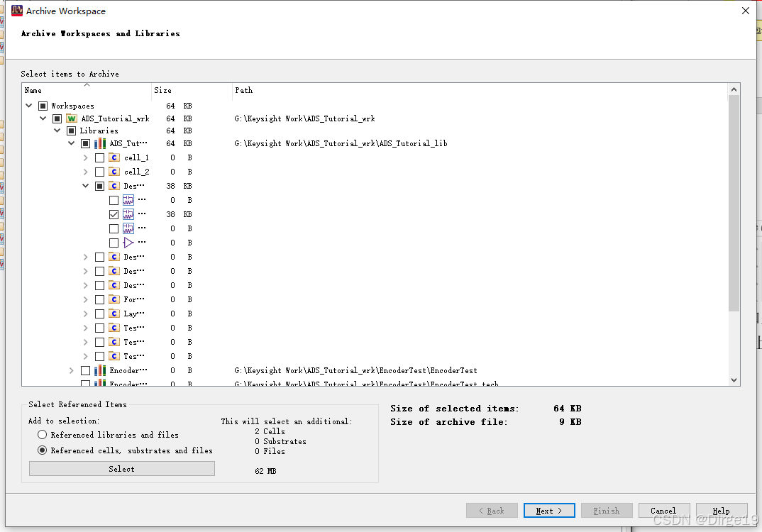762x532 pixels.
Task: Expand the cell_2 tree node
Action: click(x=85, y=171)
